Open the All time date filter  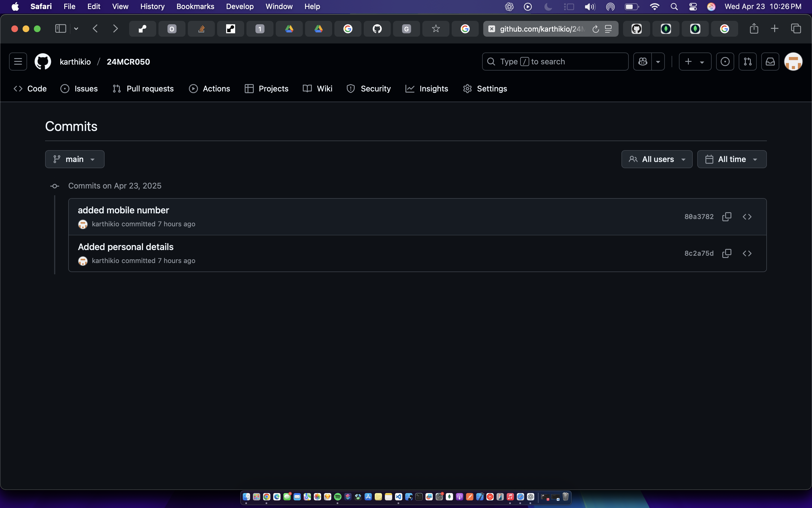coord(732,159)
